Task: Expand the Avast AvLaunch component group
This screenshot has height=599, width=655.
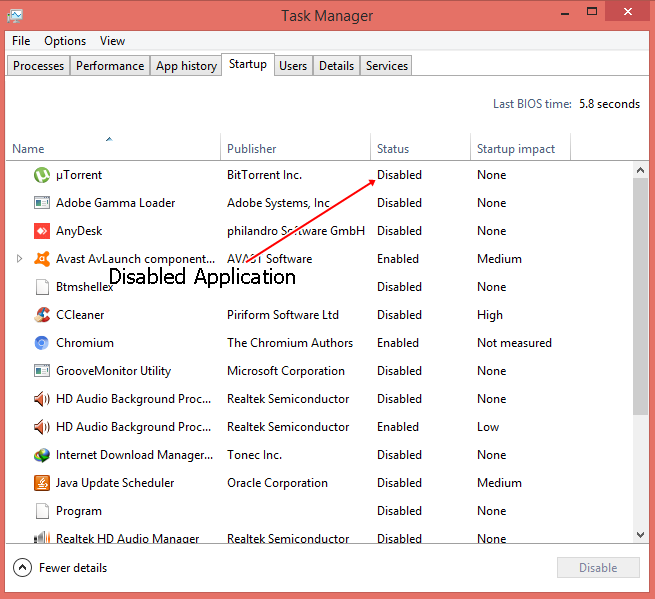Action: [19, 259]
